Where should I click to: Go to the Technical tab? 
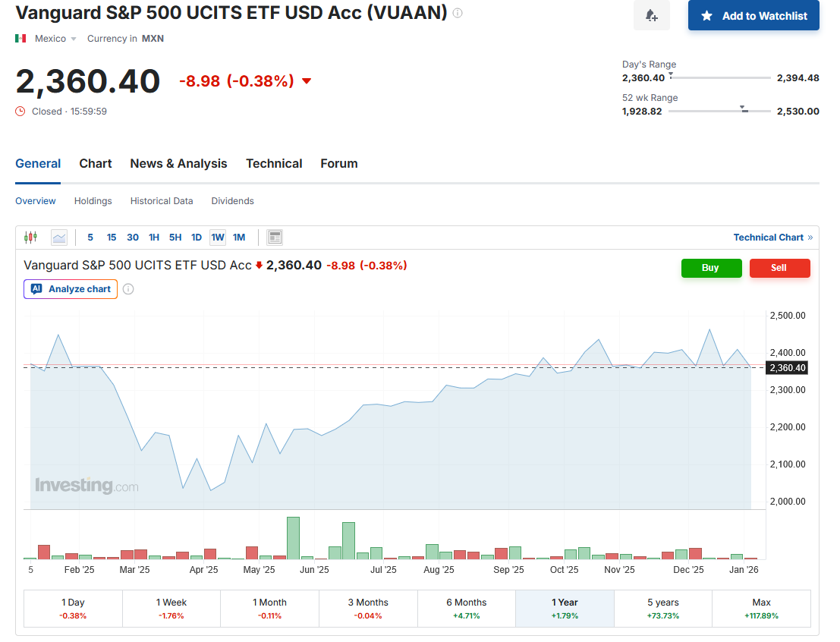click(274, 163)
